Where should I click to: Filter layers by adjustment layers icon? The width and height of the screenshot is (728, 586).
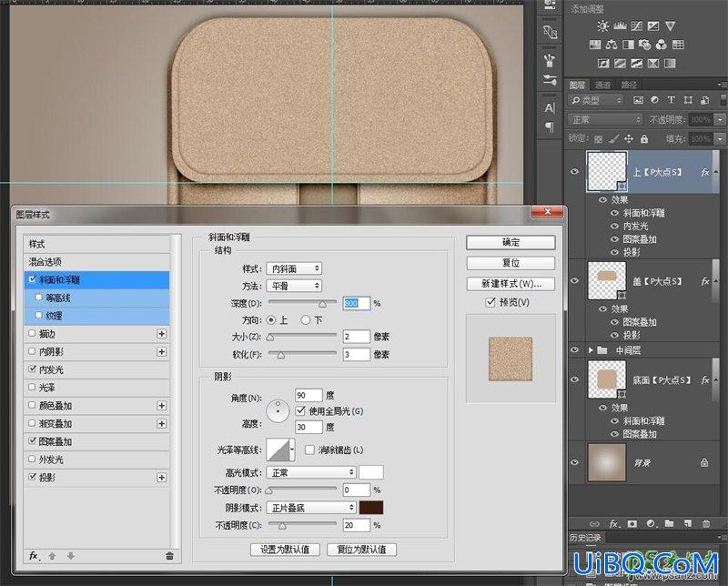[654, 100]
